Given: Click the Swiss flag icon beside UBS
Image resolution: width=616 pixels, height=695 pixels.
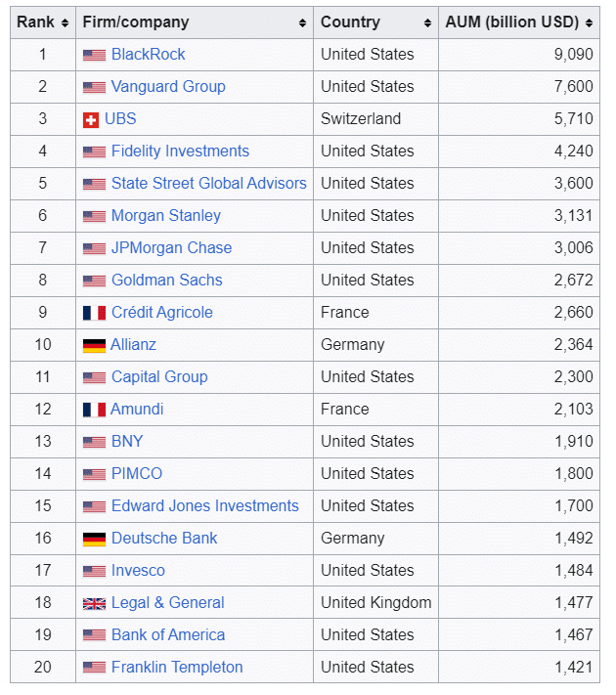Looking at the screenshot, I should coord(91,120).
